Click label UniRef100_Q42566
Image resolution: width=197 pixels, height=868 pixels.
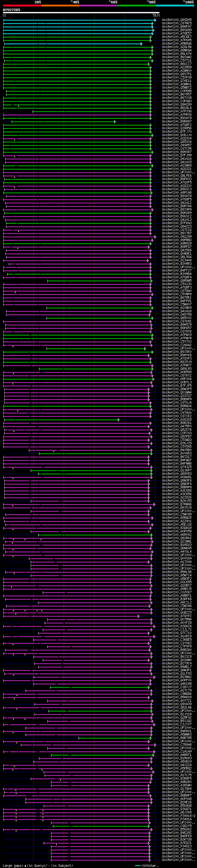pos(177,250)
